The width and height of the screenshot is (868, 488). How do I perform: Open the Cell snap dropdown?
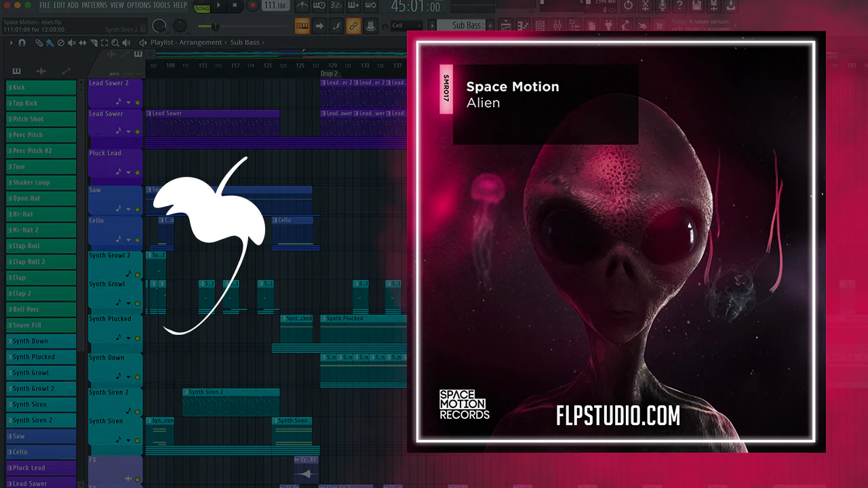pos(406,26)
